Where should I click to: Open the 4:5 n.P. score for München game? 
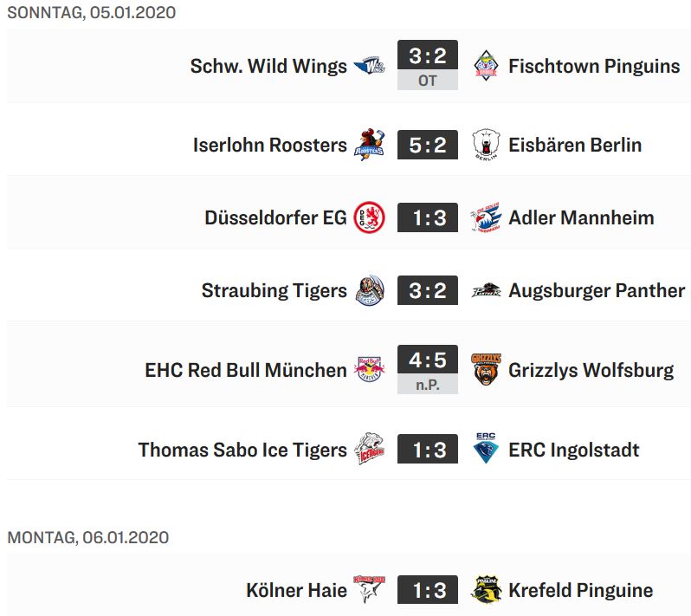click(428, 369)
